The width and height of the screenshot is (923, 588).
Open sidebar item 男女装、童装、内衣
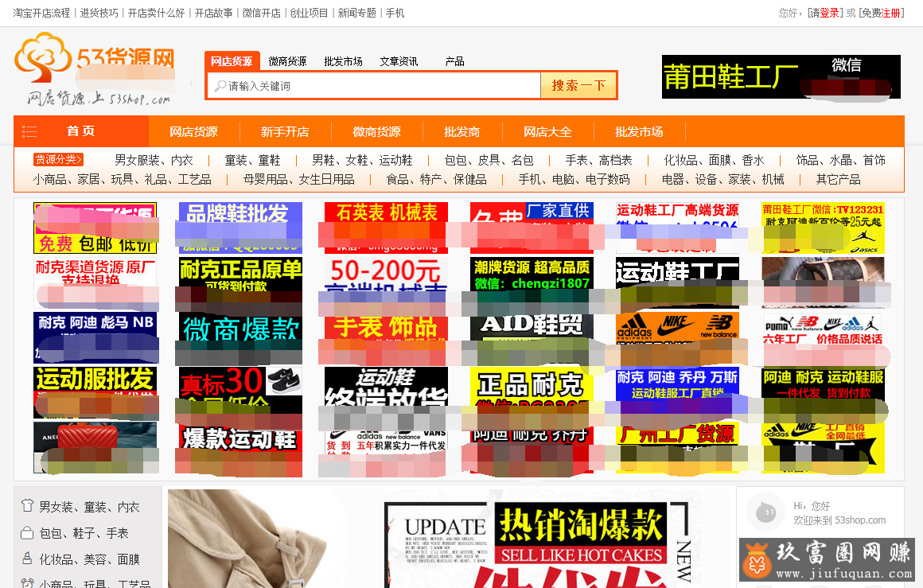tap(89, 507)
